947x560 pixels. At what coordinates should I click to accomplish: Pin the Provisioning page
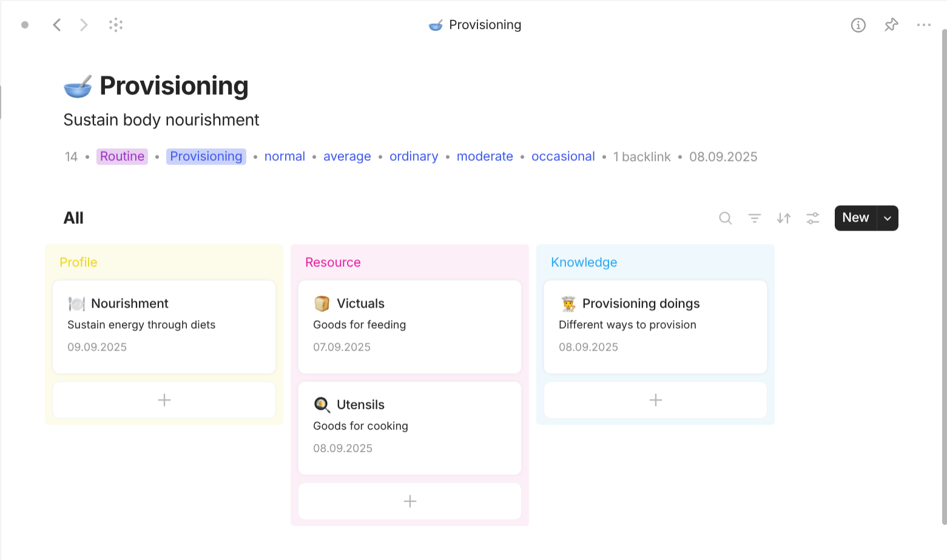coord(891,25)
